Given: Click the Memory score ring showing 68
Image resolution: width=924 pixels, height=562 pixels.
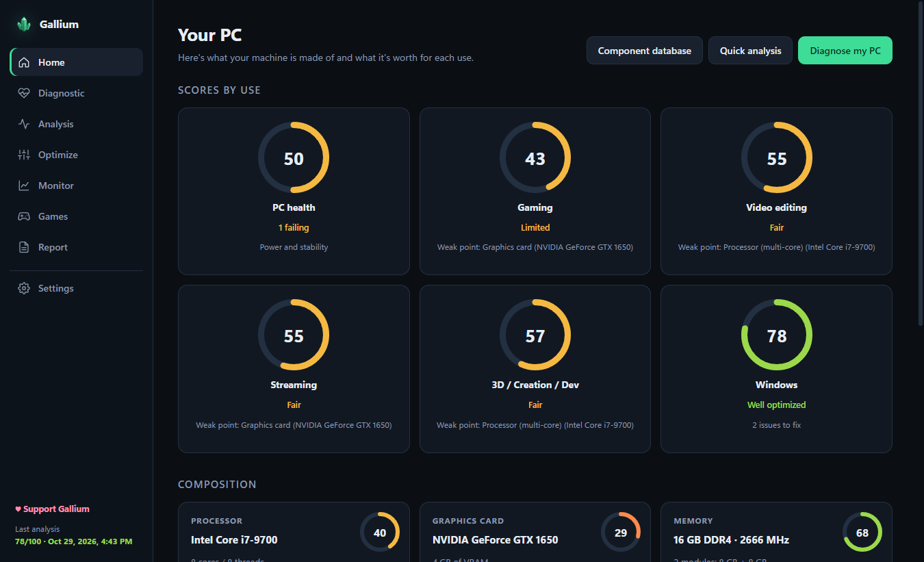Looking at the screenshot, I should 862,532.
